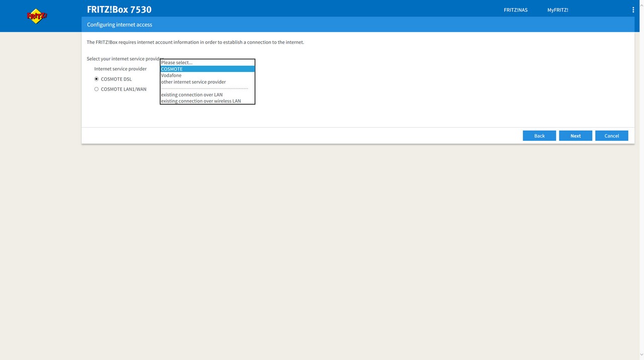Image resolution: width=644 pixels, height=360 pixels.
Task: Select the COSMOTE LAN1/WAN radio button
Action: 97,89
